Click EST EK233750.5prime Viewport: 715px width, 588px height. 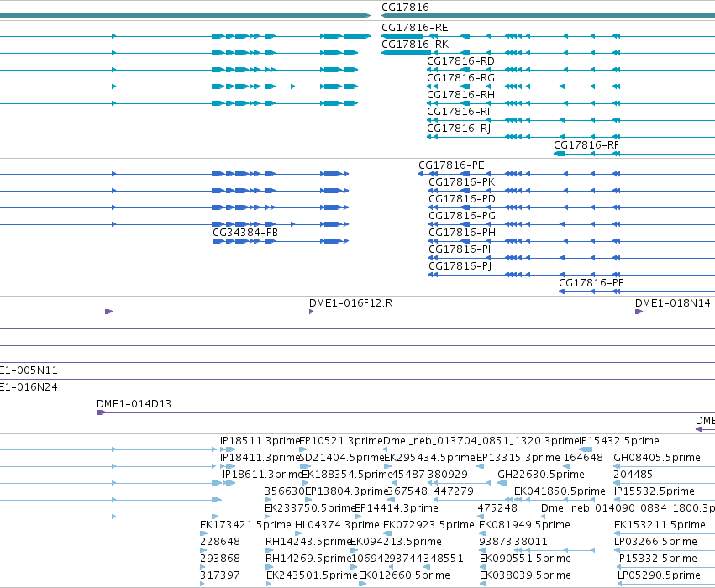coord(310,509)
